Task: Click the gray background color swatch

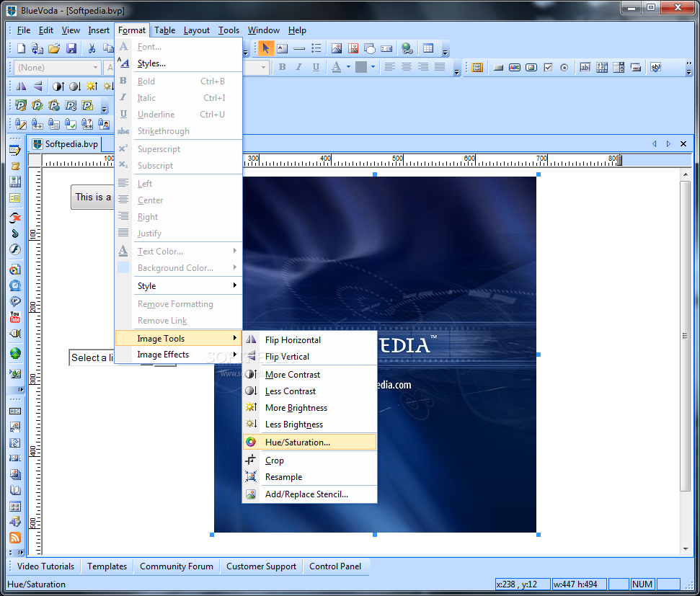Action: (x=361, y=68)
